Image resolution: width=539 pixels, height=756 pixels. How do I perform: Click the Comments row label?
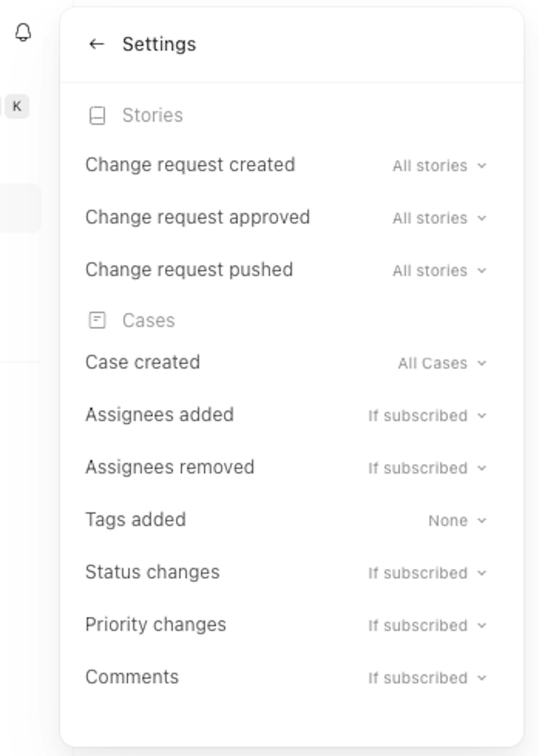coord(132,677)
